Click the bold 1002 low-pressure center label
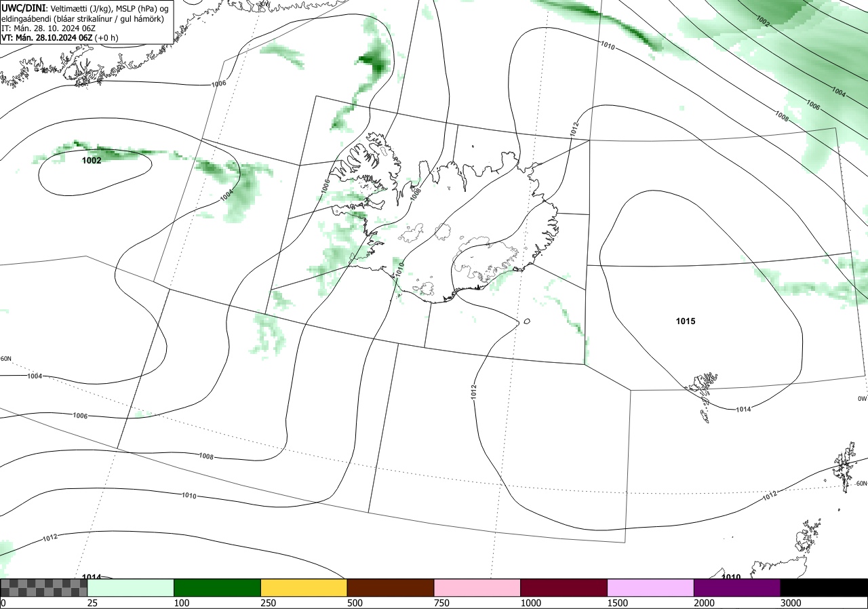This screenshot has width=868, height=609. pos(92,161)
